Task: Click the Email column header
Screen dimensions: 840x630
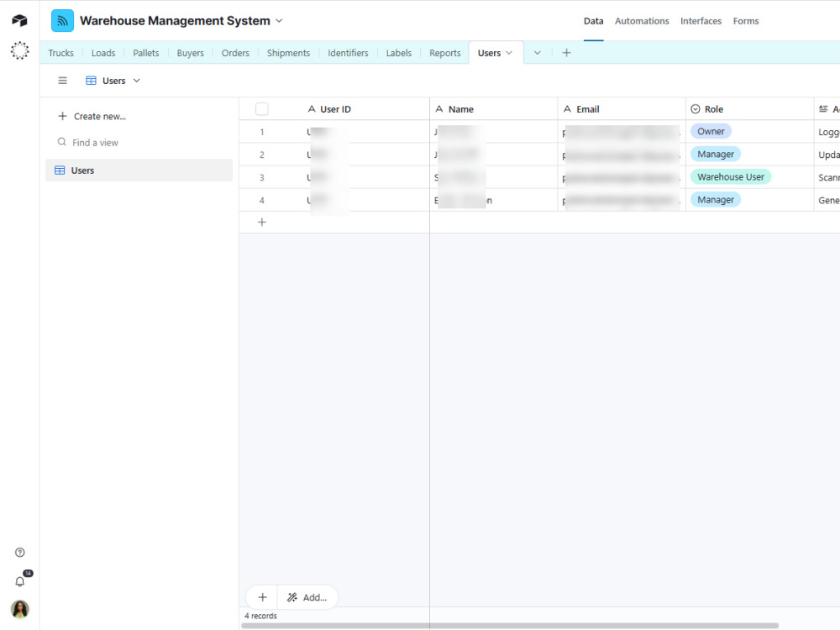Action: pos(622,109)
